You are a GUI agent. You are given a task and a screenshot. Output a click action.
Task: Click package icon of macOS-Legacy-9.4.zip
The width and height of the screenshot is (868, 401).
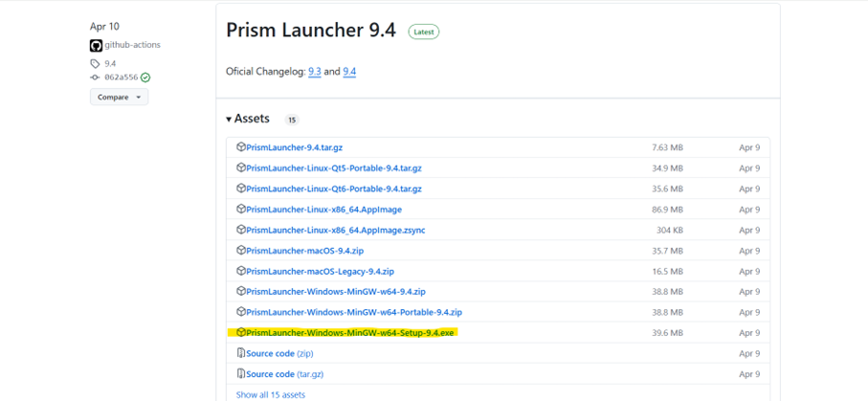click(241, 271)
